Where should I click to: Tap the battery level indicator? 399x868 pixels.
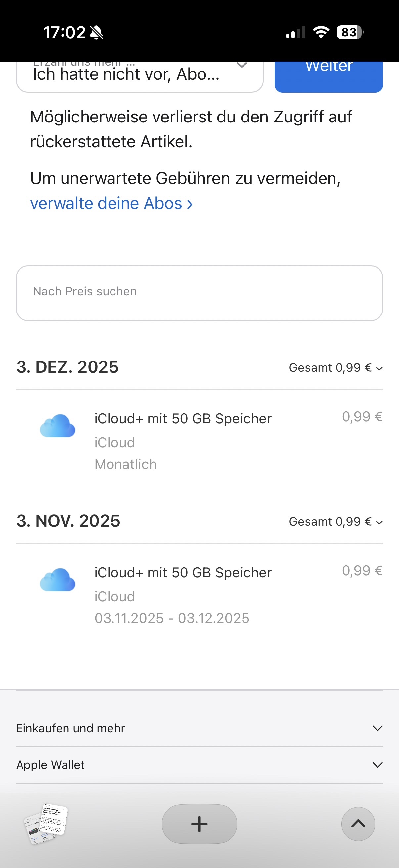pos(350,32)
